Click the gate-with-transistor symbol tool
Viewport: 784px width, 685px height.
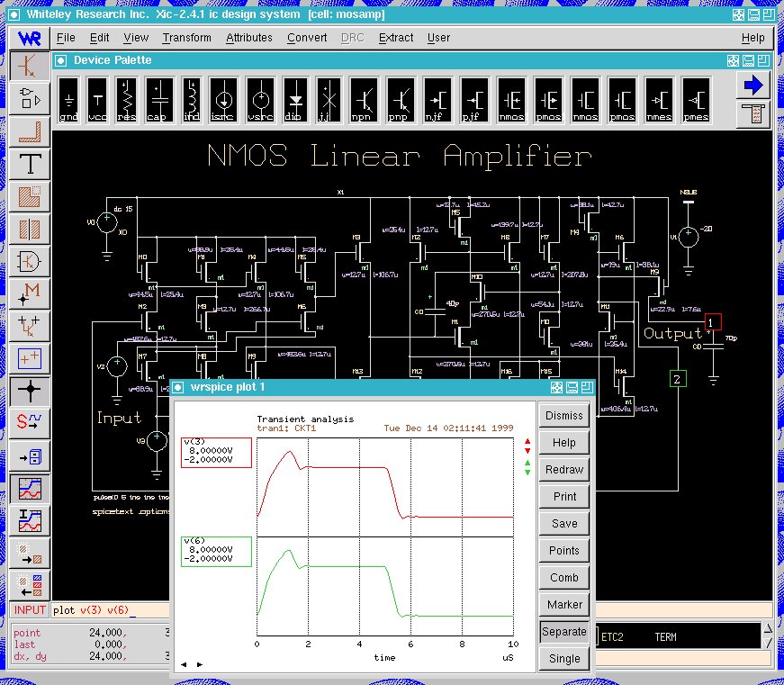pos(30,261)
